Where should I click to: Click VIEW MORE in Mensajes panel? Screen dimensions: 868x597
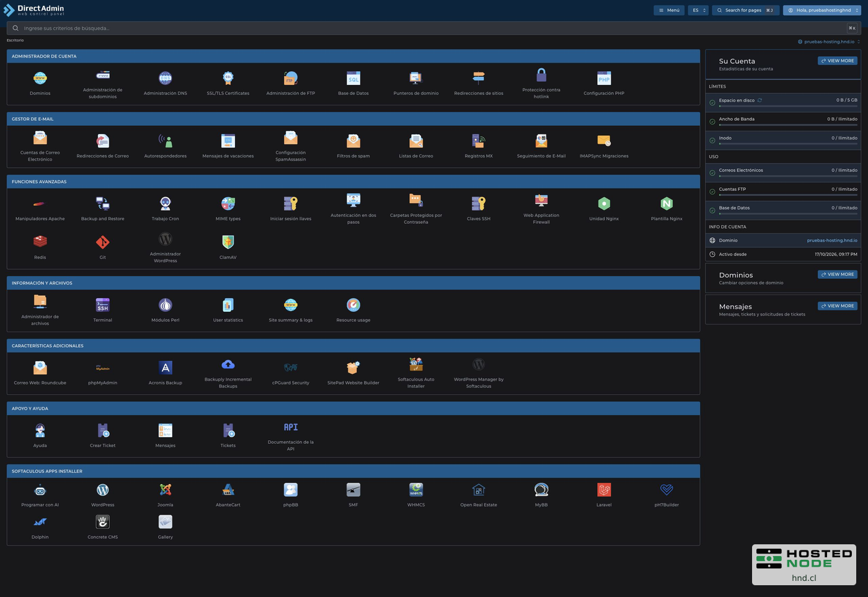(838, 306)
